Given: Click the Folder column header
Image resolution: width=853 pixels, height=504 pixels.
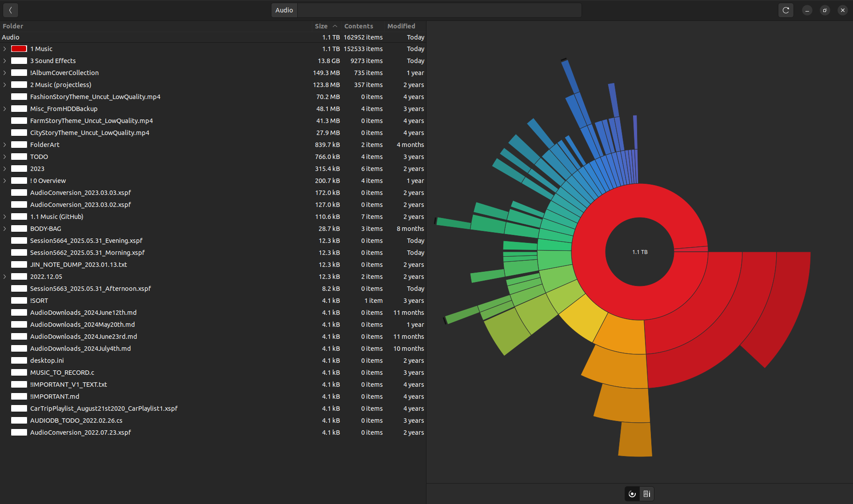Looking at the screenshot, I should click(13, 26).
